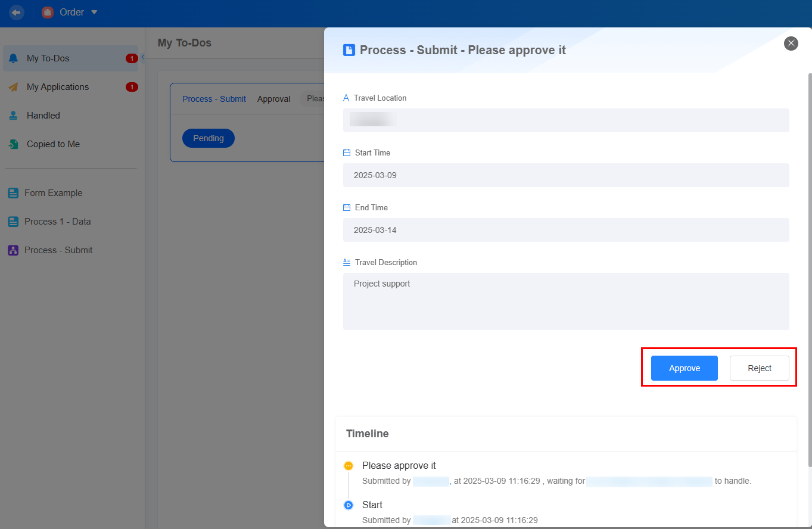Click the back arrow icon in header
812x529 pixels.
pos(16,12)
